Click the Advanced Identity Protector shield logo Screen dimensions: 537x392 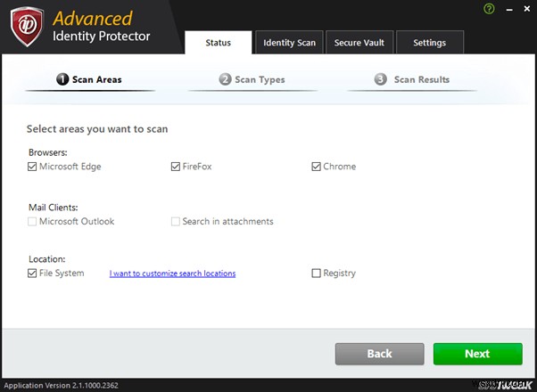[x=27, y=27]
